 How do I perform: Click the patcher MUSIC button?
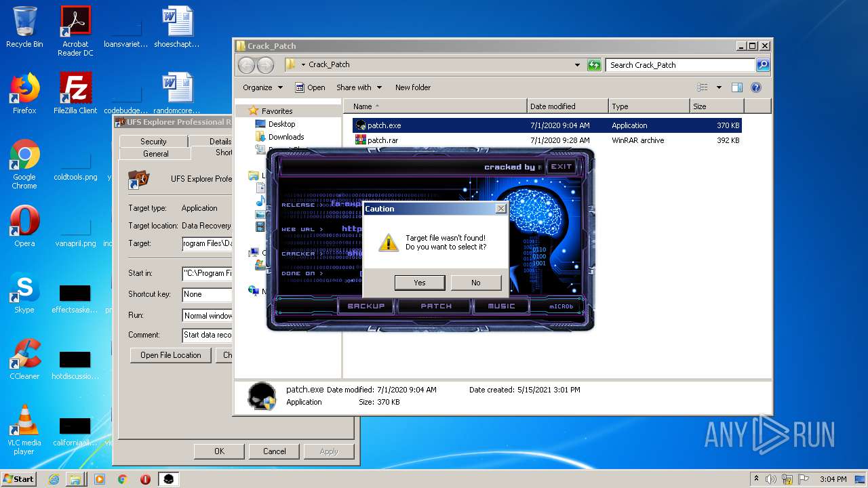[502, 306]
